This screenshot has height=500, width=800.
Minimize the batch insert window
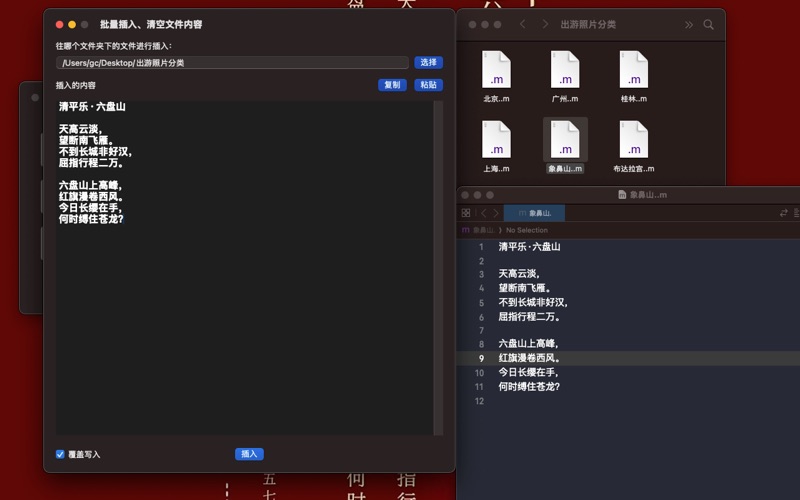point(72,24)
